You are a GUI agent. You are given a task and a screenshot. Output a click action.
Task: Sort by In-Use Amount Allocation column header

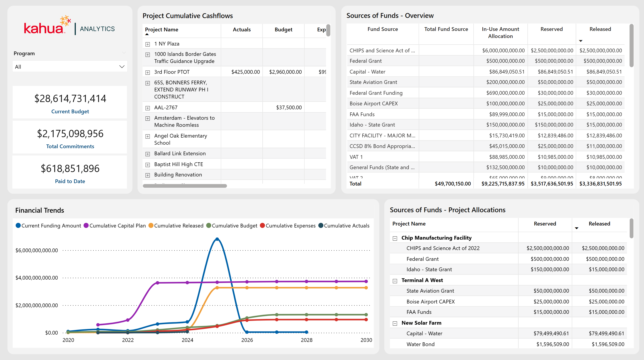pyautogui.click(x=500, y=32)
